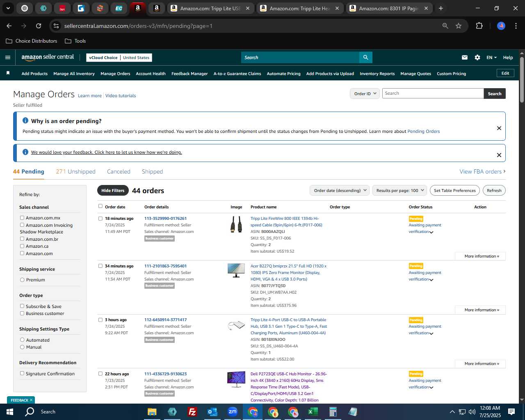Check the Business customer order type filter
Image resolution: width=525 pixels, height=420 pixels.
[22, 313]
